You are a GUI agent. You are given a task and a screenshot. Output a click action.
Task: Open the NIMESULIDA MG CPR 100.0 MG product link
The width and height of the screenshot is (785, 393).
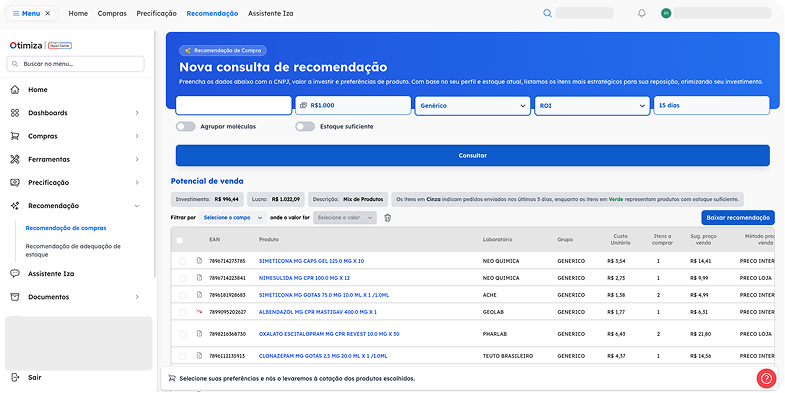coord(304,278)
